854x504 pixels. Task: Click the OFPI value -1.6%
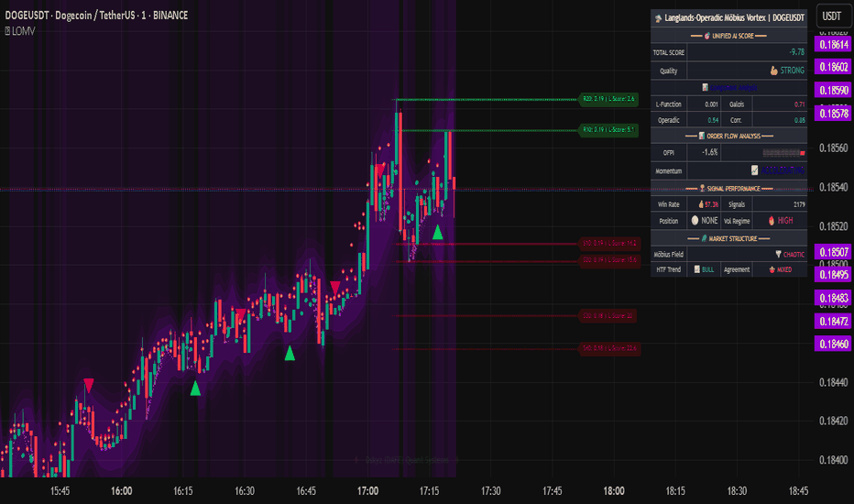709,152
